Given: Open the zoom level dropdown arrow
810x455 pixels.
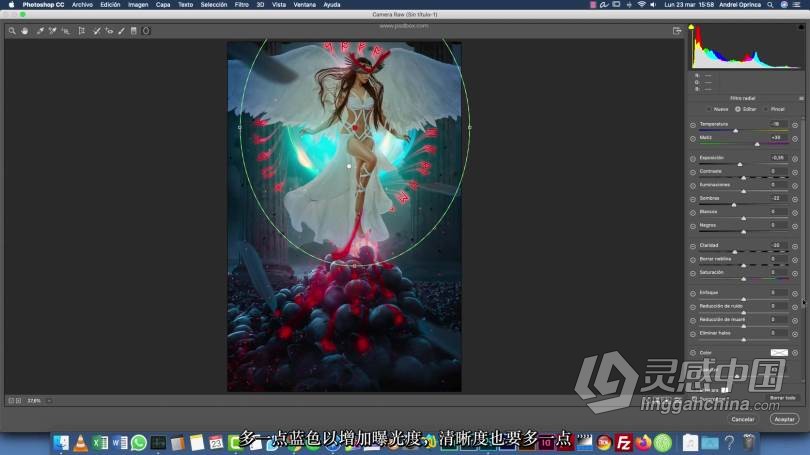Looking at the screenshot, I should click(49, 401).
